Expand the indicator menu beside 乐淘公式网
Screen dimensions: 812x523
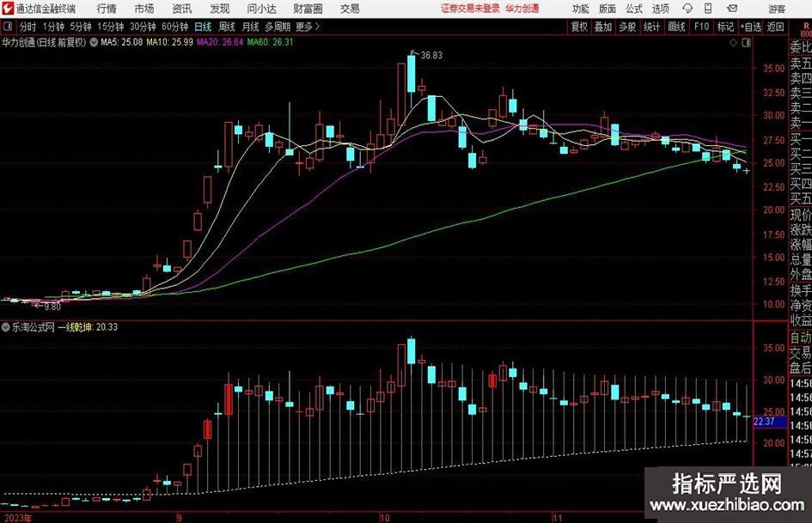point(6,327)
